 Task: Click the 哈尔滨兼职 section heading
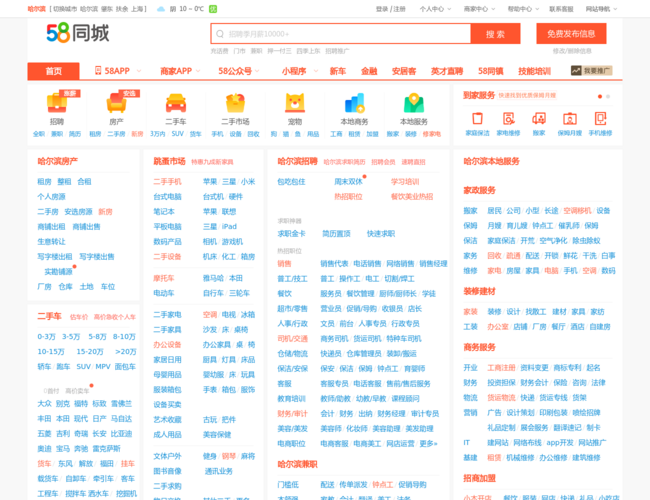(x=298, y=464)
